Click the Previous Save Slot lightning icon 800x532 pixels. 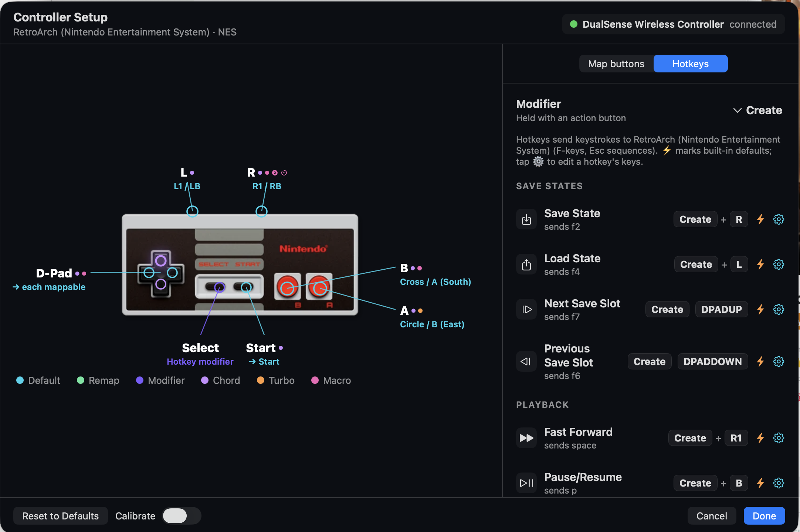pos(760,361)
